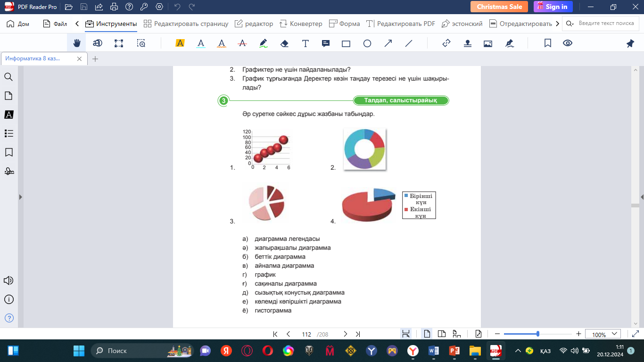Viewport: 644px width, 362px height.
Task: Expand the left side panel arrow
Action: click(x=20, y=197)
